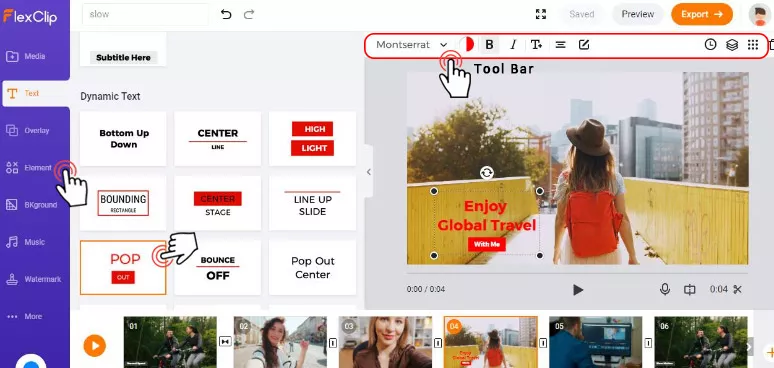This screenshot has width=774, height=368.
Task: Choose the Bottom Up Down dynamic text
Action: [x=123, y=139]
